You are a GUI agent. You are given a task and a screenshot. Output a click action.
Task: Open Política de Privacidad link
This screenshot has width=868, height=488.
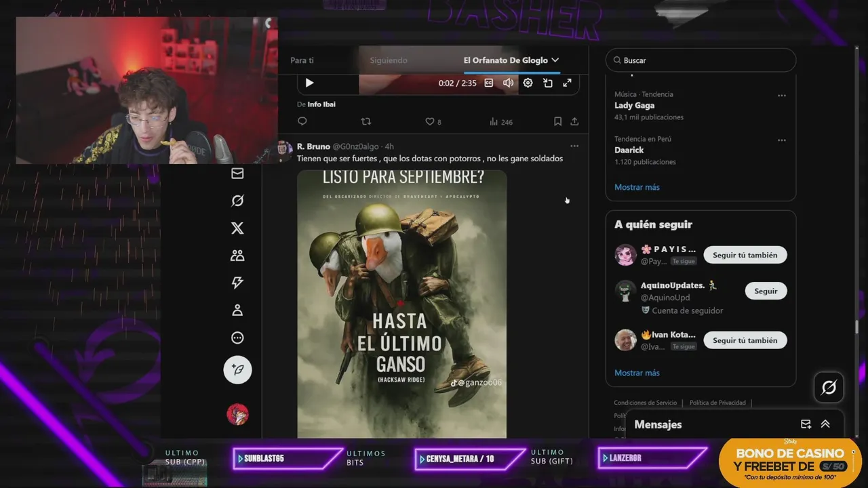tap(717, 403)
